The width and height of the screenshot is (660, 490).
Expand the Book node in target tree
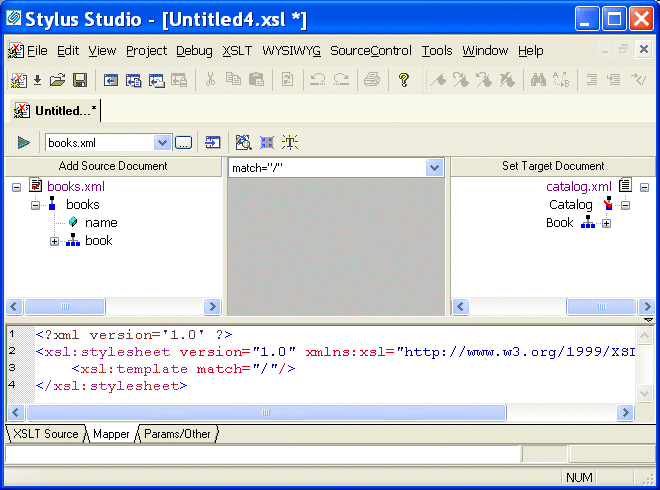(606, 223)
